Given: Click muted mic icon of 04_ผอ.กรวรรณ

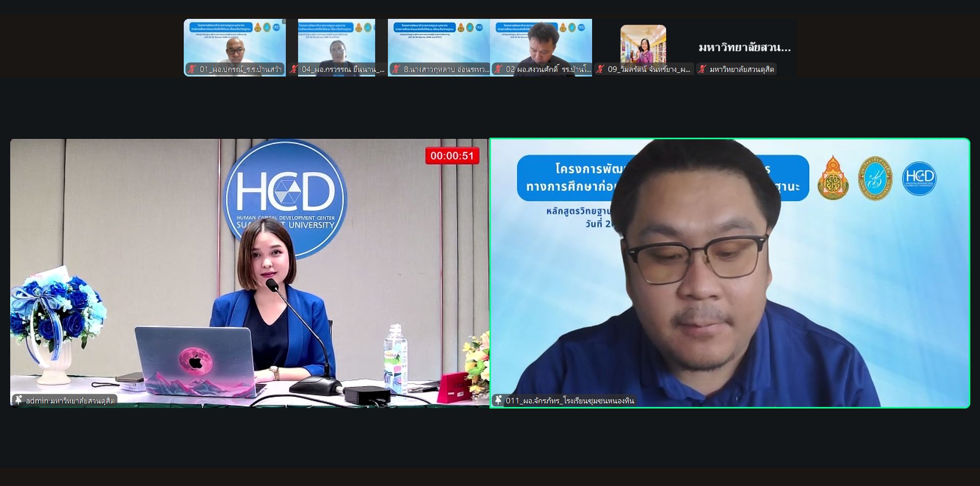Looking at the screenshot, I should [294, 69].
